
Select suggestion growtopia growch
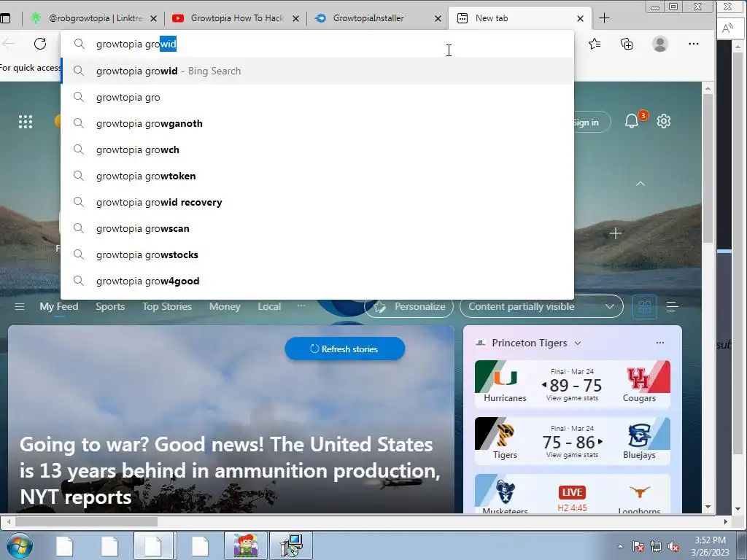click(317, 149)
